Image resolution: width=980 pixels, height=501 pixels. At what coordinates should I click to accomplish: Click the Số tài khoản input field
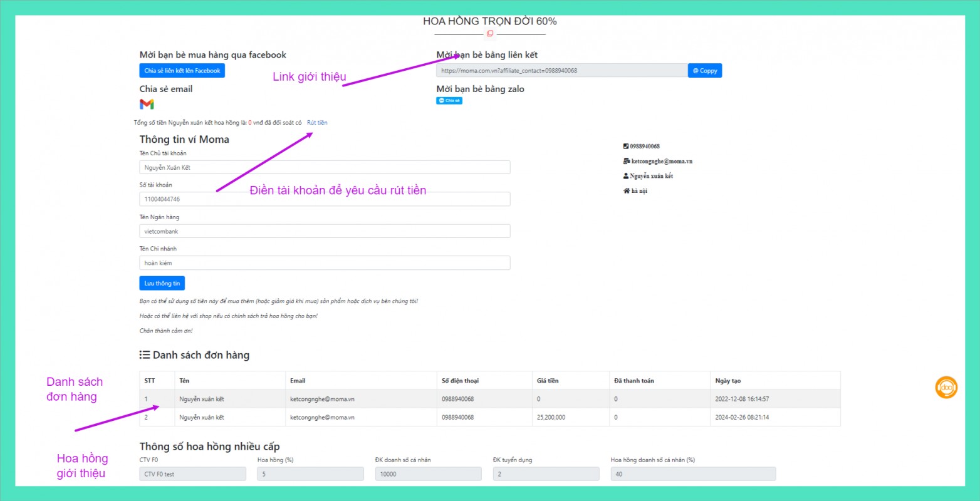[x=325, y=199]
